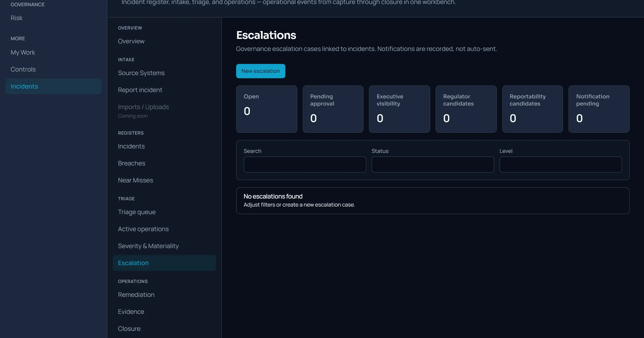The width and height of the screenshot is (644, 338).
Task: Click the Regulator candidates card
Action: click(x=466, y=109)
